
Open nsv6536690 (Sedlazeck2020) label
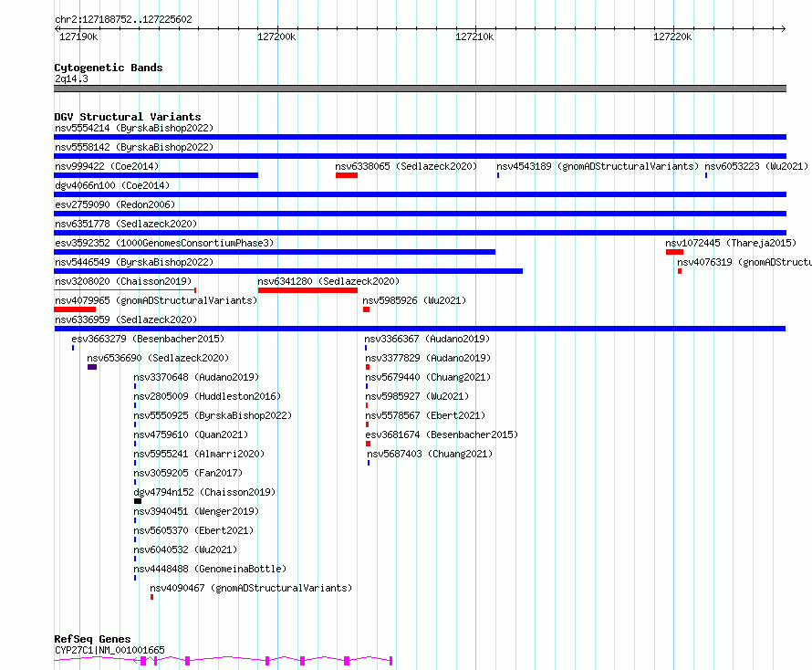158,358
